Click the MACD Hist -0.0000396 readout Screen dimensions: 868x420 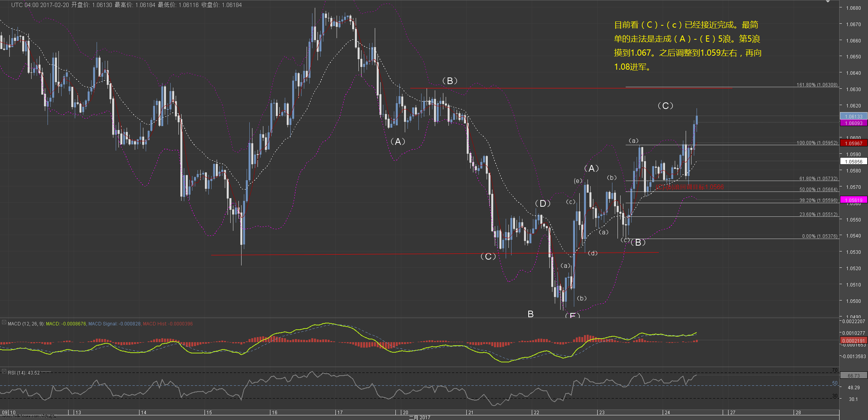pos(168,324)
